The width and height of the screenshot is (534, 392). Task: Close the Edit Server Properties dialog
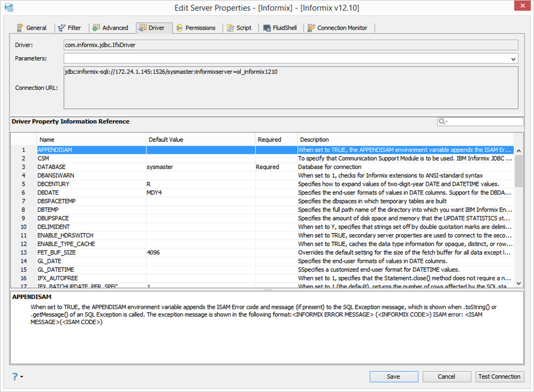click(x=522, y=6)
